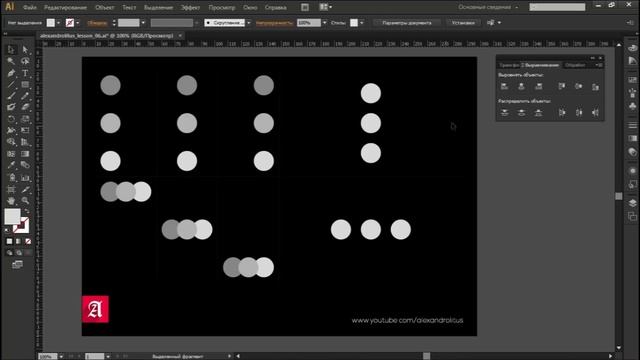The image size is (640, 360).
Task: Open the Layers panel from right dock
Action: pyautogui.click(x=632, y=203)
